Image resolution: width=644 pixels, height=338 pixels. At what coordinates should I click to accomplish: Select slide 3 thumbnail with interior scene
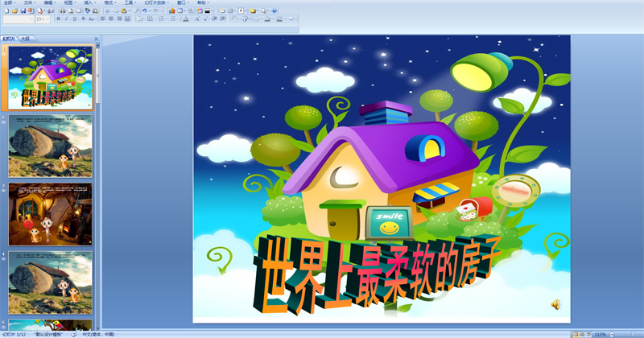pos(50,214)
